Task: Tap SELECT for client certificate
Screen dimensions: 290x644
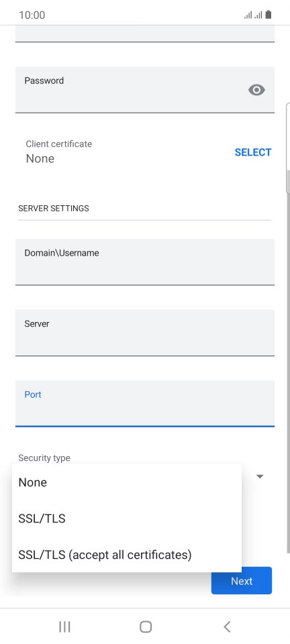Action: (x=252, y=152)
